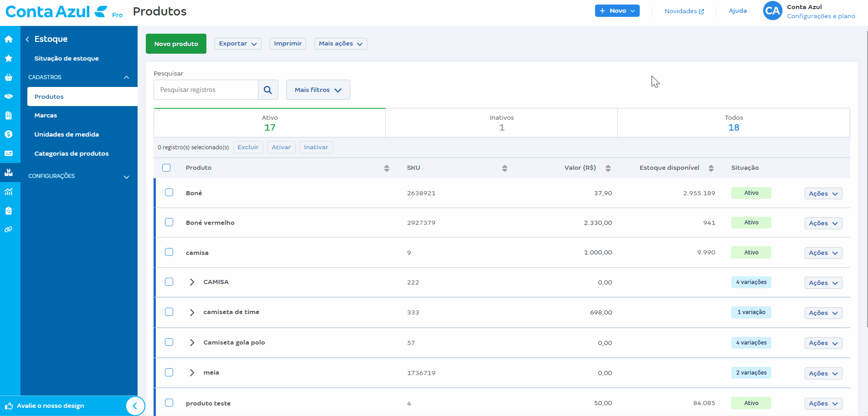Click the home icon in the sidebar

coord(9,39)
